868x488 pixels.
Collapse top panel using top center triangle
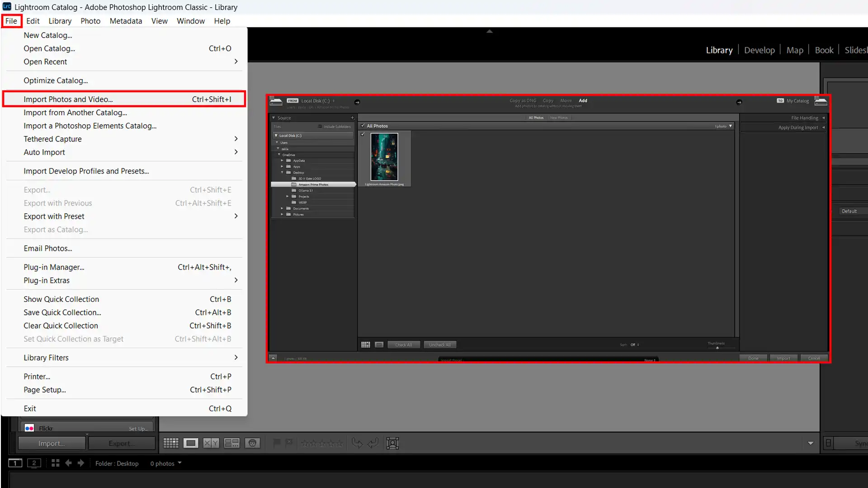[x=489, y=31]
